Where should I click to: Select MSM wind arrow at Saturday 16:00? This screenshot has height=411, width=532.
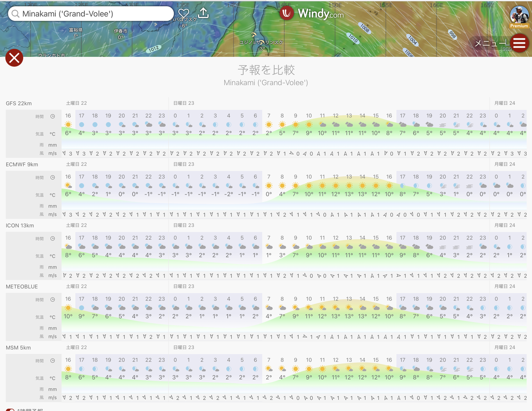coord(64,398)
